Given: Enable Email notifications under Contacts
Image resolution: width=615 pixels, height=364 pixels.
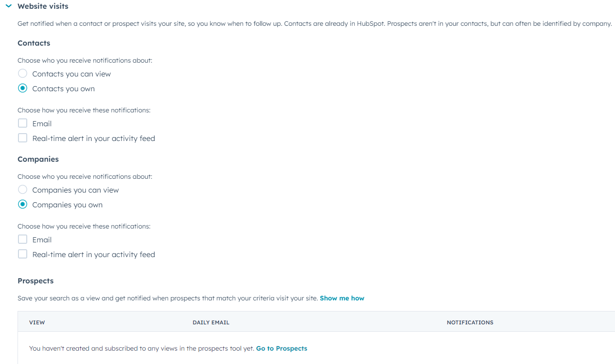Looking at the screenshot, I should coord(23,123).
